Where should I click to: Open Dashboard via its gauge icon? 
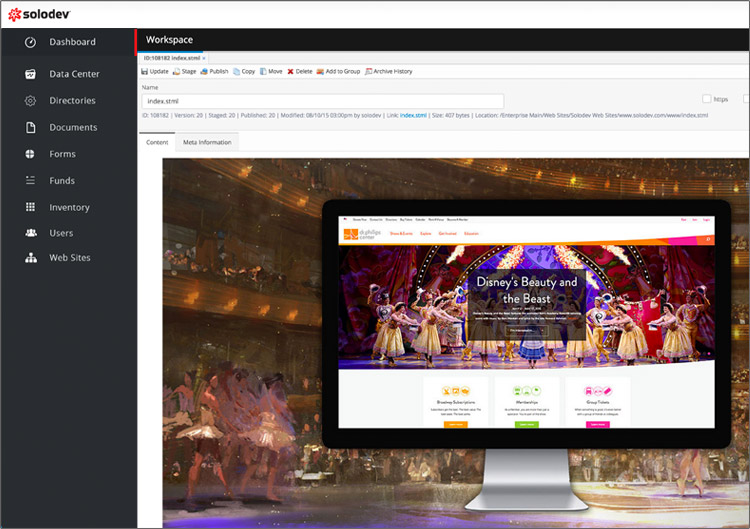click(x=30, y=42)
